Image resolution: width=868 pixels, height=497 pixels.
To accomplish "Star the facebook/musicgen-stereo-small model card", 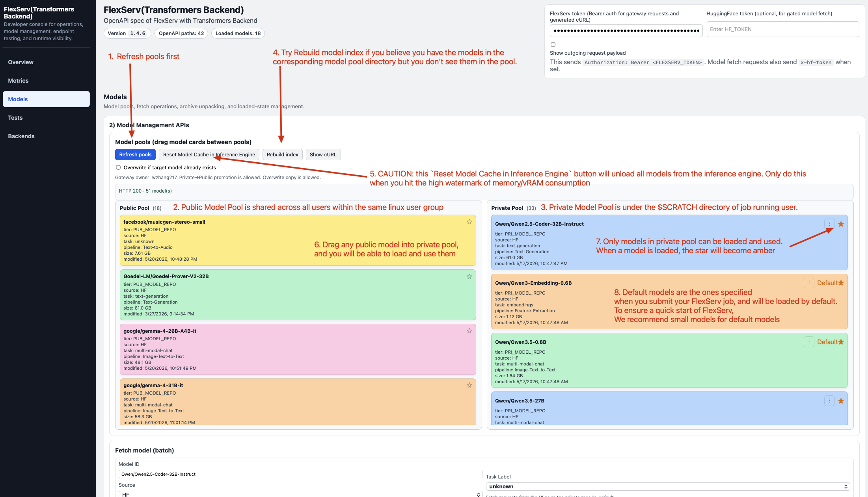I will 469,222.
